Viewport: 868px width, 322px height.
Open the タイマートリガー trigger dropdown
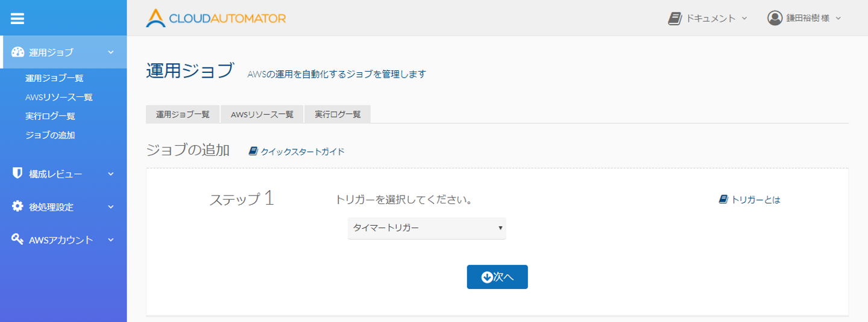pos(427,228)
